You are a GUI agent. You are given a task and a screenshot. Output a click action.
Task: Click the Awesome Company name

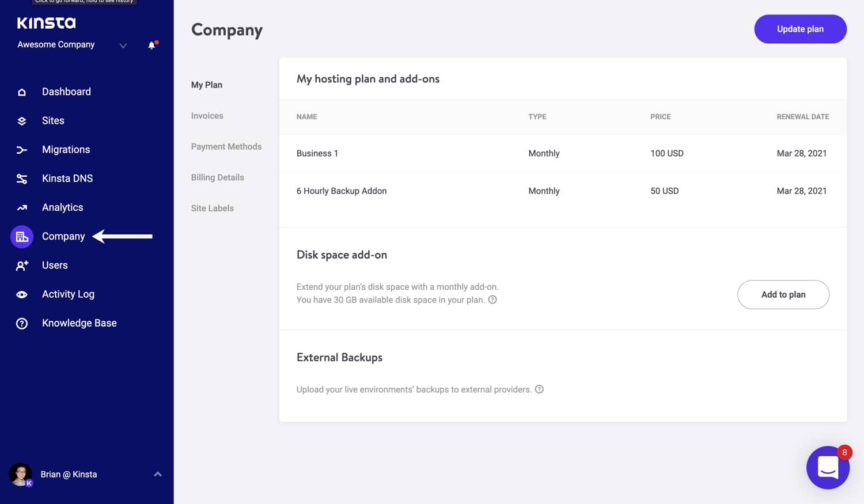coord(56,44)
